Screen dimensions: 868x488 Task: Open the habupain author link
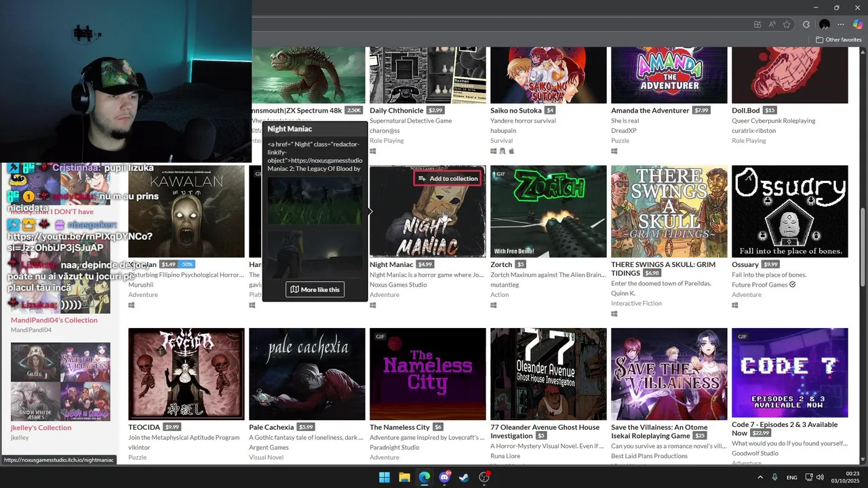(x=503, y=131)
